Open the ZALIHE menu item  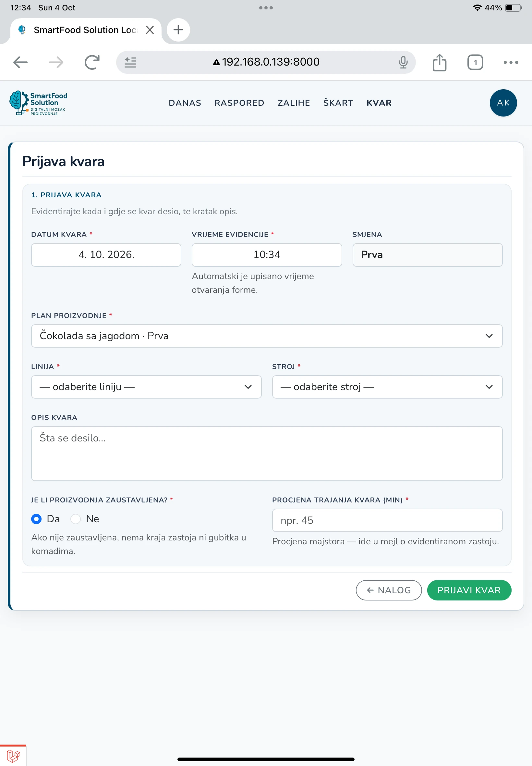click(294, 103)
